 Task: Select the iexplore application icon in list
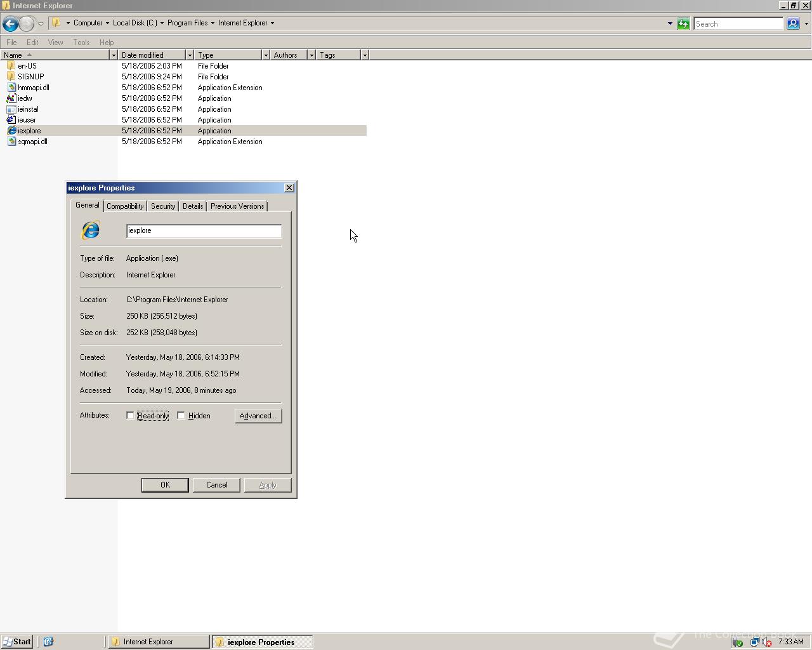pyautogui.click(x=11, y=131)
